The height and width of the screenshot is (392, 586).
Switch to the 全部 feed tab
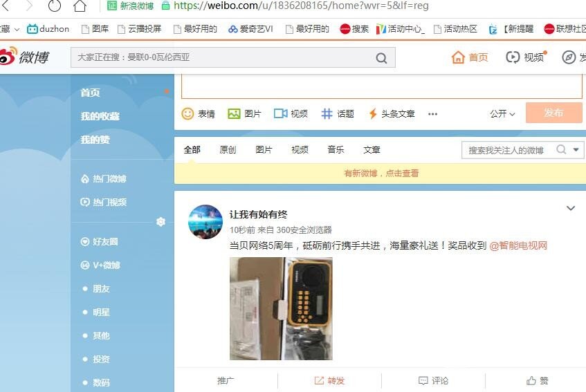coord(192,150)
